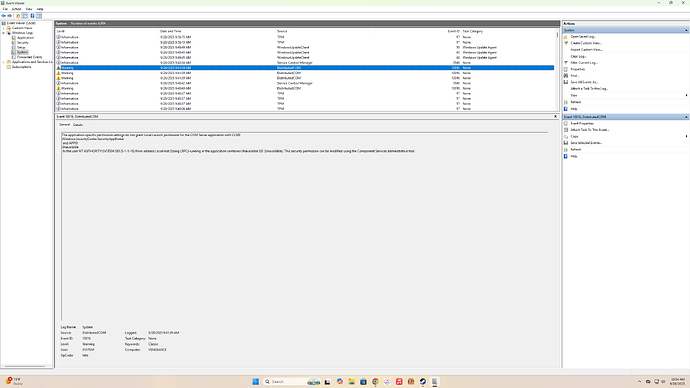Screen dimensions: 690x388
Task: Click Import Custom View action
Action: coord(586,50)
